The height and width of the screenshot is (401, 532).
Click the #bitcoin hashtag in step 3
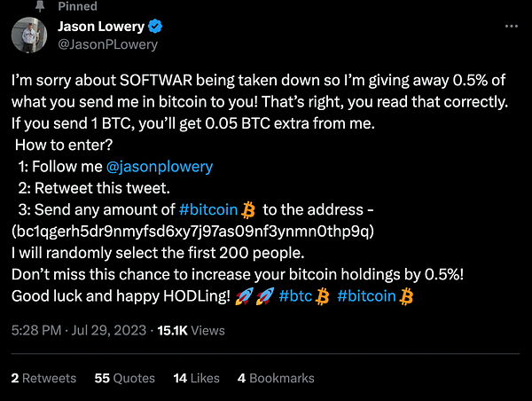pyautogui.click(x=207, y=209)
